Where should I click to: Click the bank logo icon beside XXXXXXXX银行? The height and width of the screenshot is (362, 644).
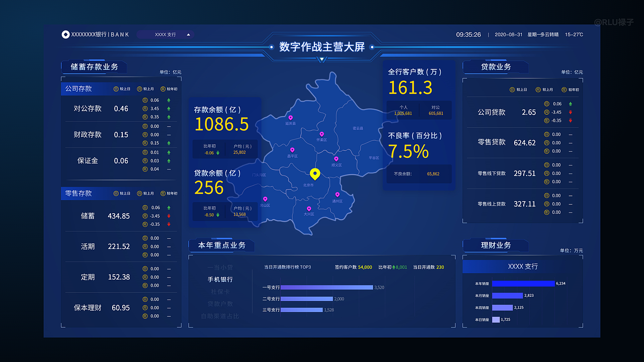65,35
